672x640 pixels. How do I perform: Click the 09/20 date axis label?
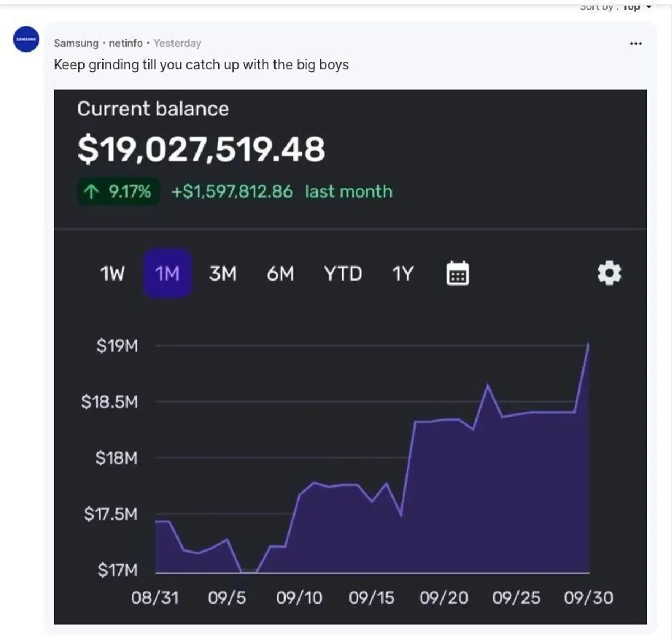pos(444,597)
